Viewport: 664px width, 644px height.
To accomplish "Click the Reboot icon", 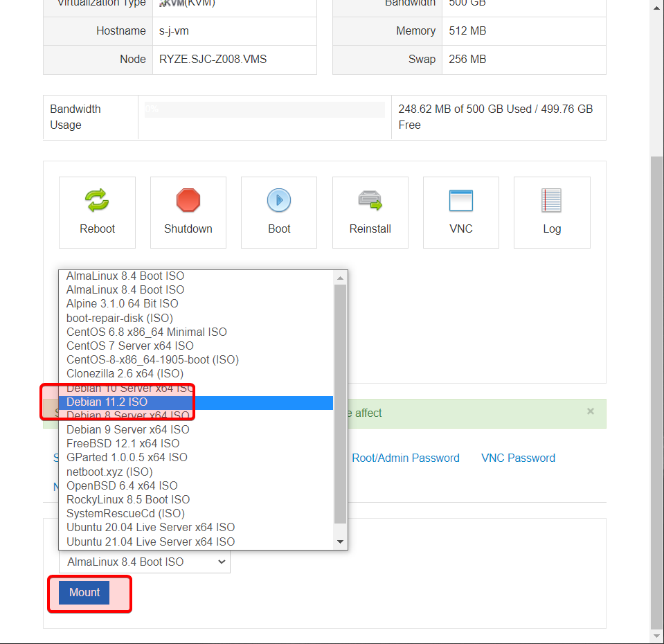I will [x=97, y=201].
